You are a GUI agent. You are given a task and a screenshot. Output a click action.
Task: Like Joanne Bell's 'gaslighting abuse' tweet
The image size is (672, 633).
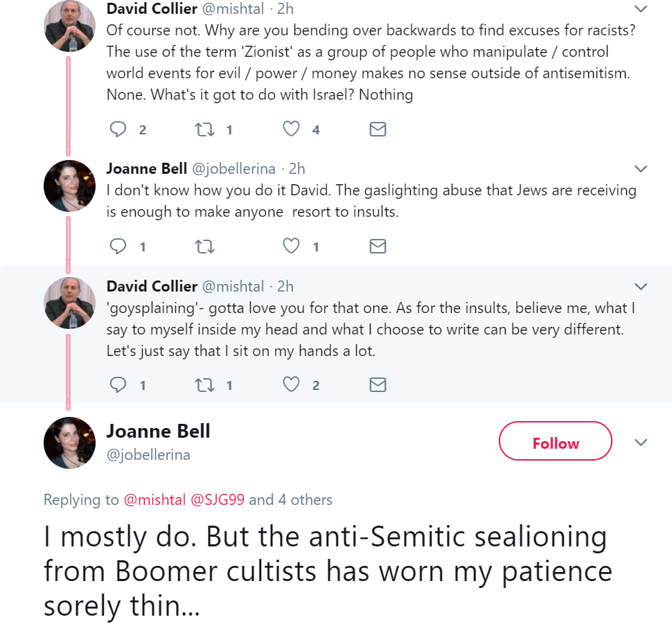292,247
